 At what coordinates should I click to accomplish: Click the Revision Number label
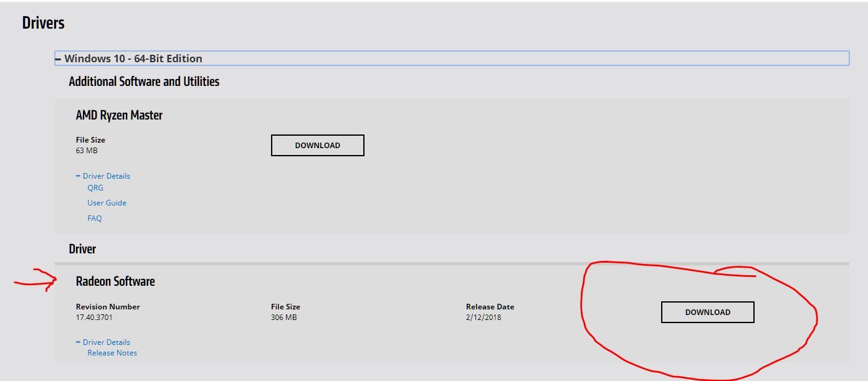(x=108, y=306)
